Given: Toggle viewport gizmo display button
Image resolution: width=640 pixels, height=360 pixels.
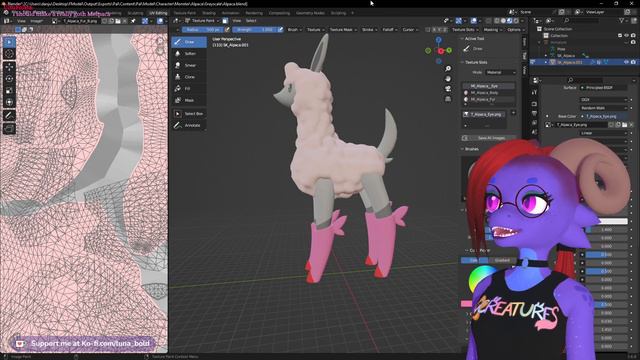Looking at the screenshot, I should coord(459,20).
